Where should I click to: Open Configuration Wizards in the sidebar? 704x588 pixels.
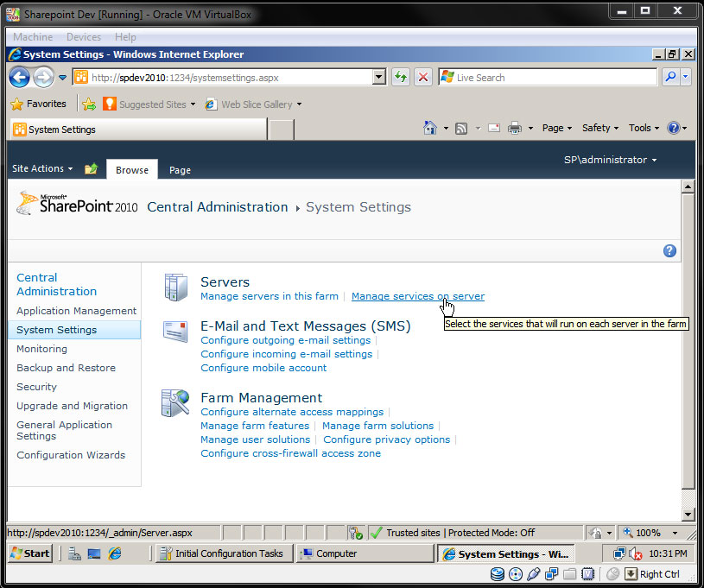(x=71, y=455)
